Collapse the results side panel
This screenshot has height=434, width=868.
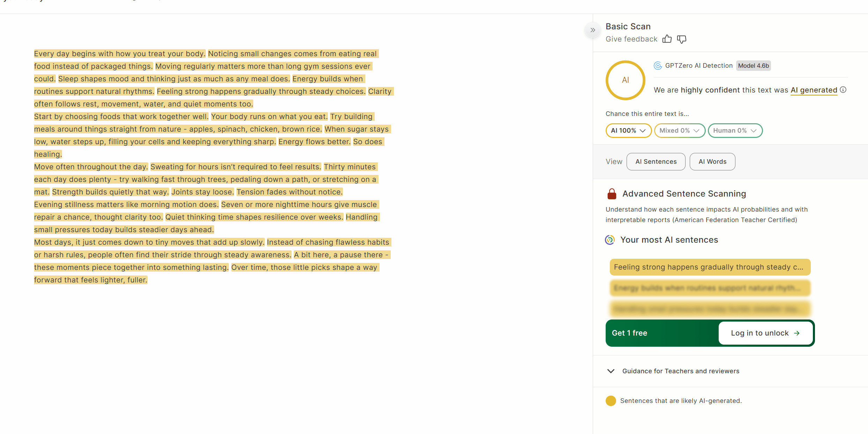coord(592,30)
